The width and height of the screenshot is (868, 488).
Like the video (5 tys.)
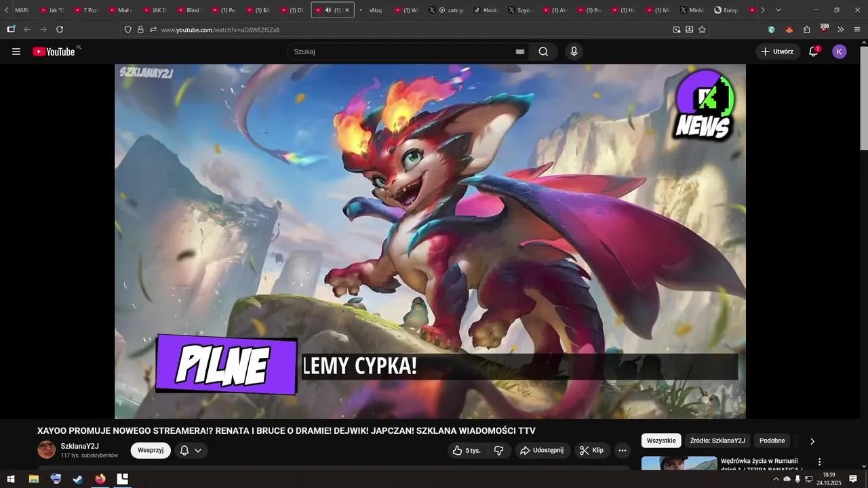pos(467,450)
